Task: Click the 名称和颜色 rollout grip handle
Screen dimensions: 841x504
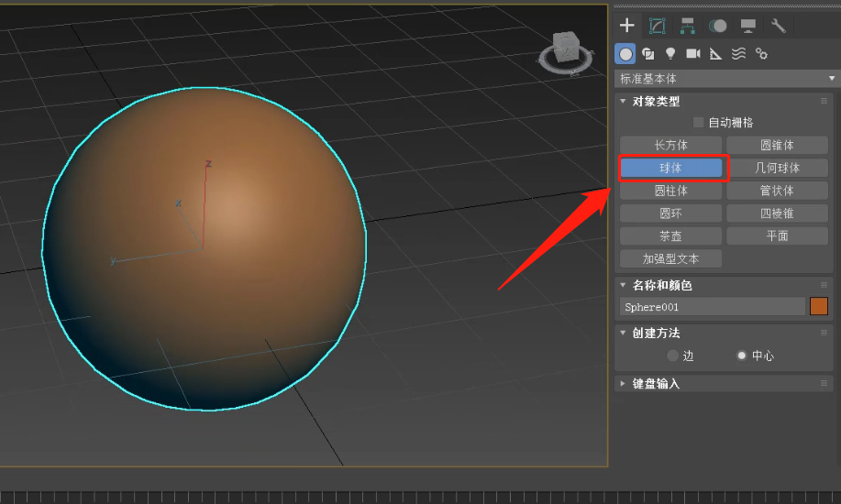Action: (x=824, y=285)
